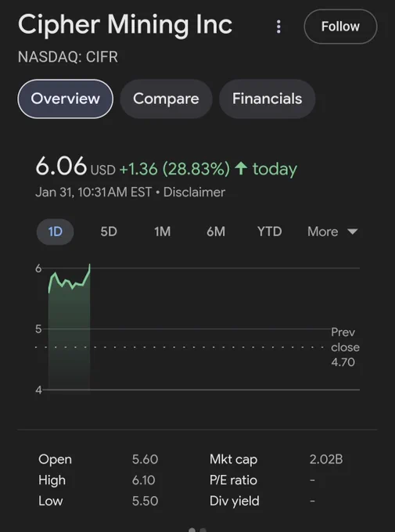Click the More dropdown triangle arrow

tap(353, 232)
